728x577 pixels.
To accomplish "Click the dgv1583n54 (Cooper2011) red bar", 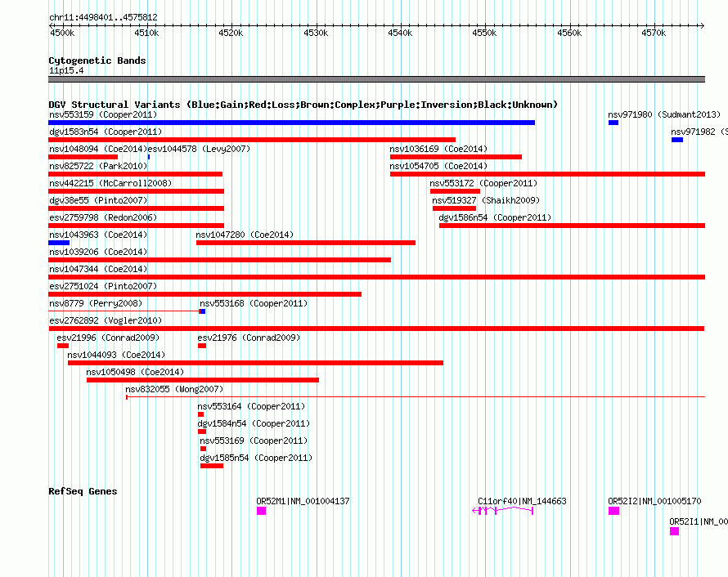I will [252, 140].
